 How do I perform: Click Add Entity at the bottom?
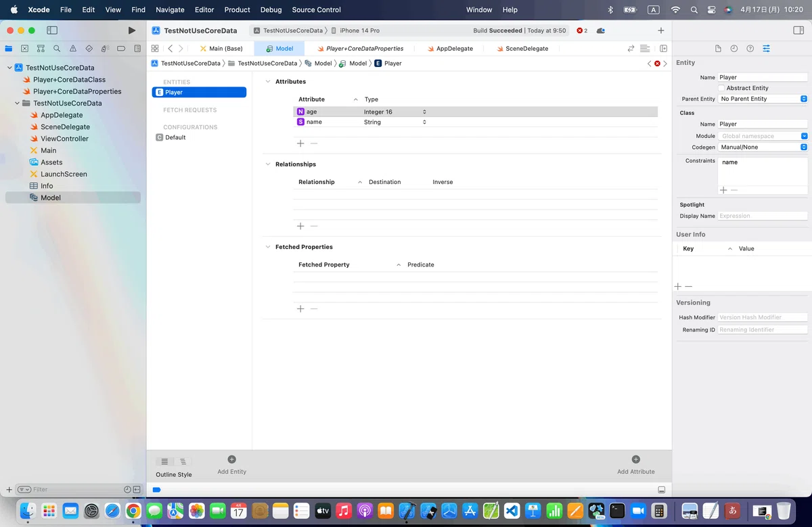point(231,465)
